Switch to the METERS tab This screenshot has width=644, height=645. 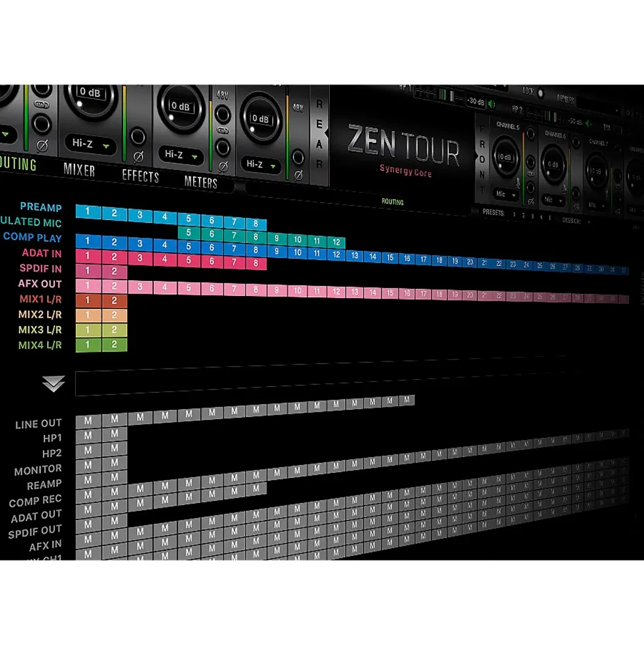point(201,182)
